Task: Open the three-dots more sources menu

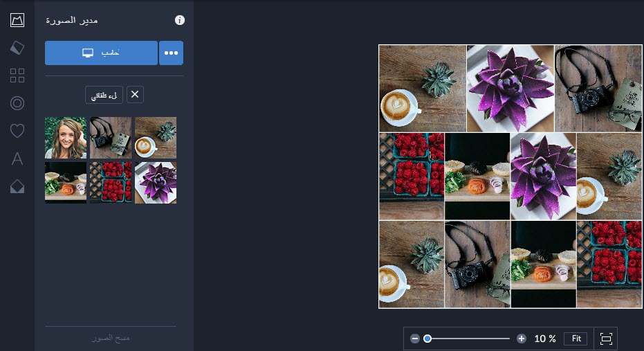Action: [x=172, y=53]
